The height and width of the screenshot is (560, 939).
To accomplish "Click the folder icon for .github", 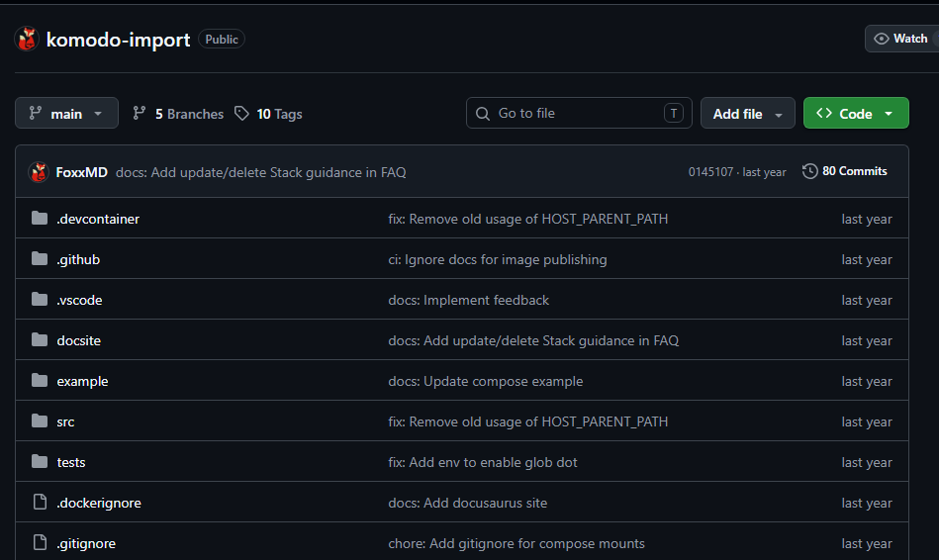I will point(40,259).
